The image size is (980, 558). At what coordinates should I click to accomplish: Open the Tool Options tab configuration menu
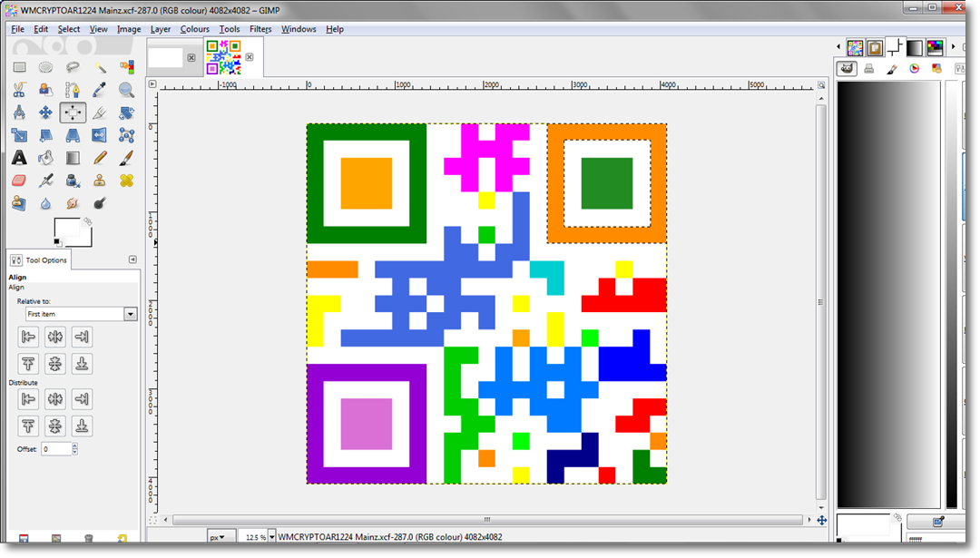(x=132, y=259)
